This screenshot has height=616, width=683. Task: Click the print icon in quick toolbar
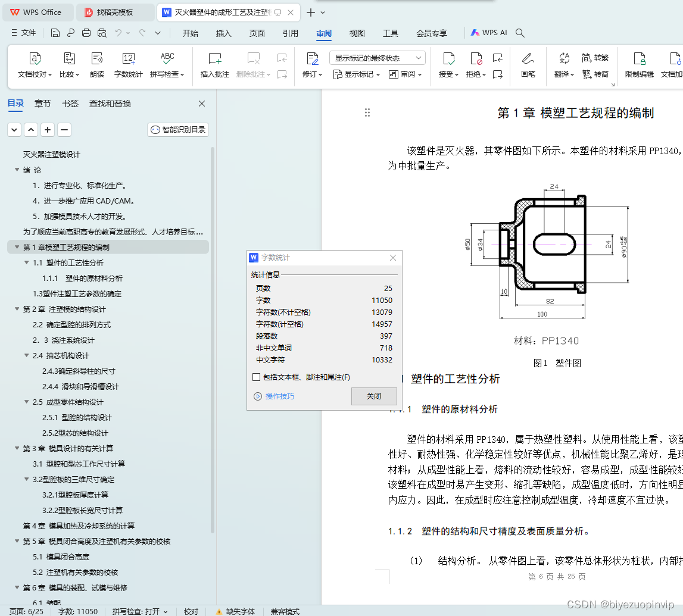point(86,33)
